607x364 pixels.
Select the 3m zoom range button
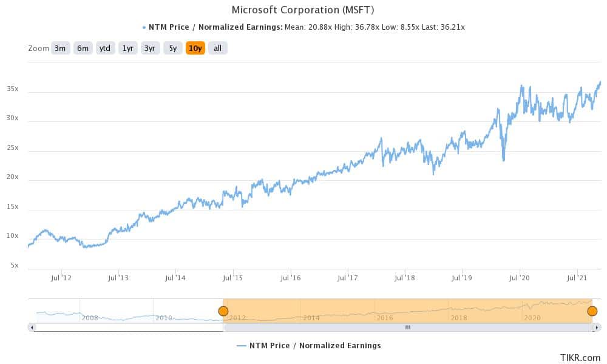coord(60,49)
